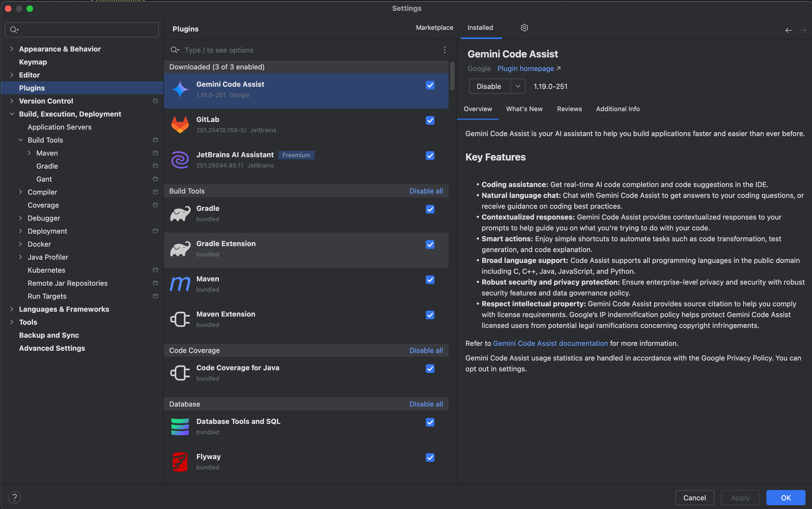The height and width of the screenshot is (509, 812).
Task: Toggle the Gradle Extension checkbox
Action: click(430, 244)
